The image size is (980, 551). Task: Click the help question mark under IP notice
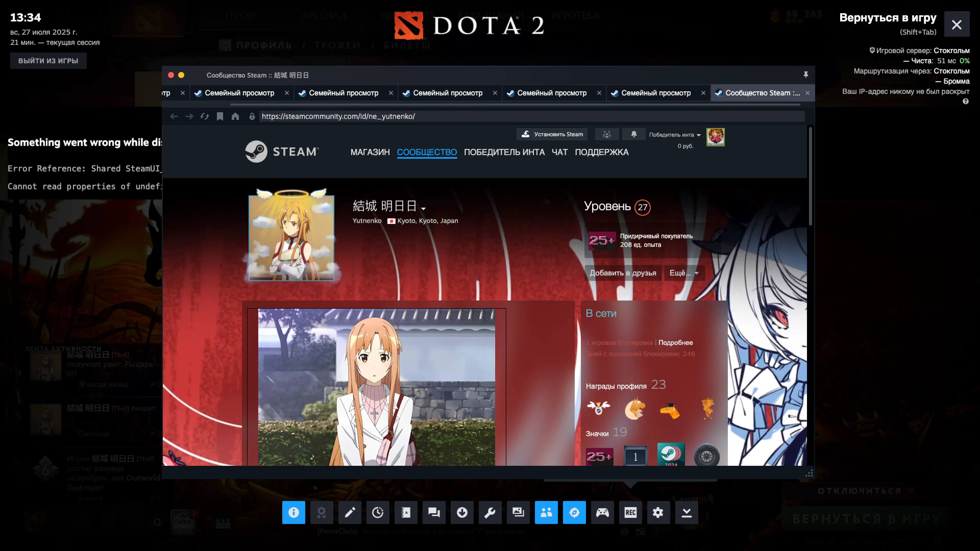965,102
